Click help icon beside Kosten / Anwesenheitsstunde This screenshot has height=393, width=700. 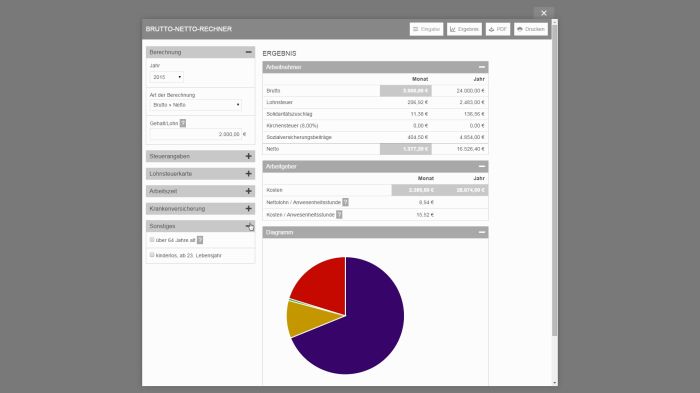pyautogui.click(x=339, y=215)
